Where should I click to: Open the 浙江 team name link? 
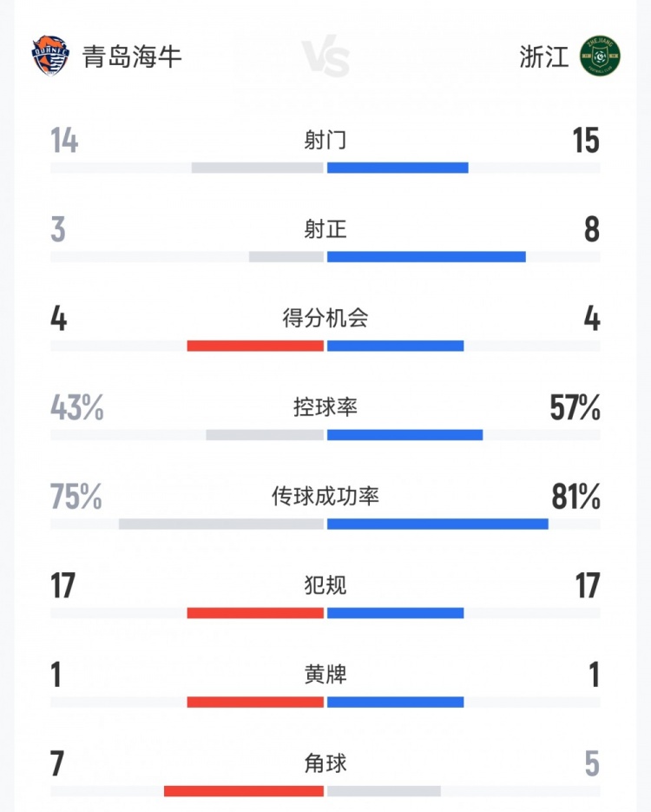click(544, 57)
